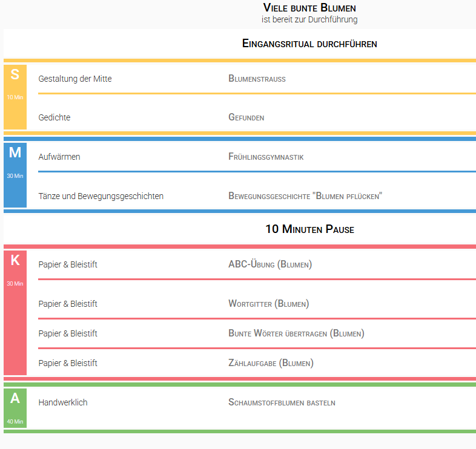Click the yellow S section block

coord(15,97)
